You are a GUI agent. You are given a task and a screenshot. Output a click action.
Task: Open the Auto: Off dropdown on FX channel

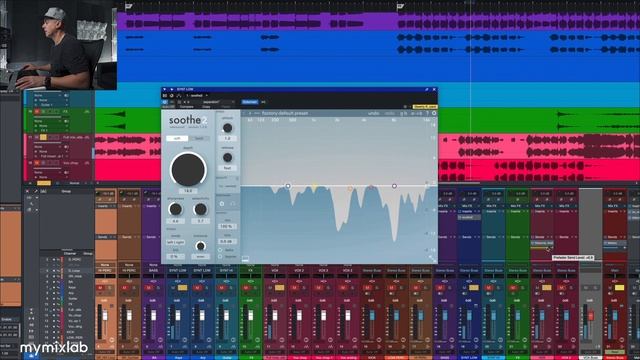pyautogui.click(x=250, y=352)
